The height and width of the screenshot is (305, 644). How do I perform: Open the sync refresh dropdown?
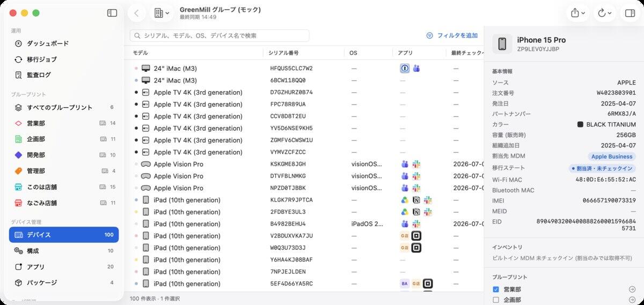click(605, 13)
